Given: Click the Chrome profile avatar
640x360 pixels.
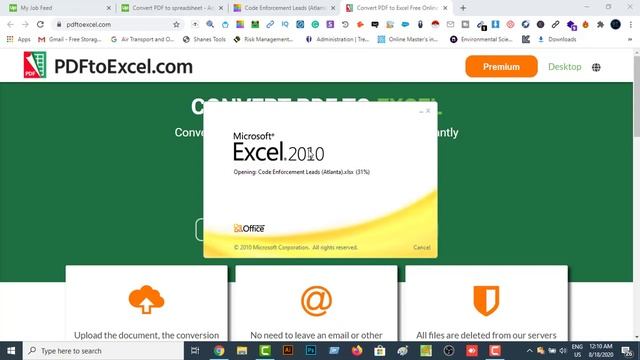Looking at the screenshot, I should pyautogui.click(x=616, y=24).
